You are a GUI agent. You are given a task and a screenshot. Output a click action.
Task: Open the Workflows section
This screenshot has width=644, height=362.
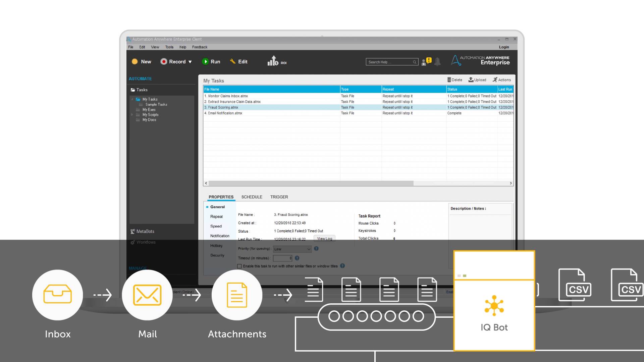(x=143, y=242)
